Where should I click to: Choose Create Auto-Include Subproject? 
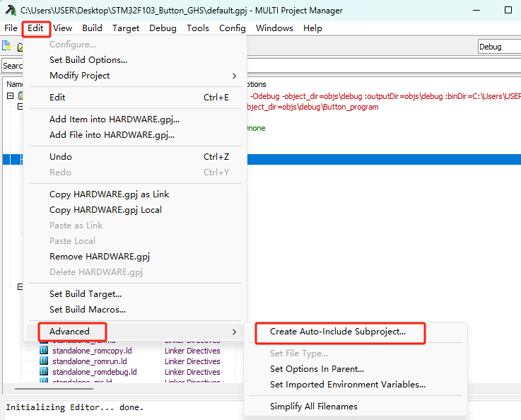(x=338, y=331)
